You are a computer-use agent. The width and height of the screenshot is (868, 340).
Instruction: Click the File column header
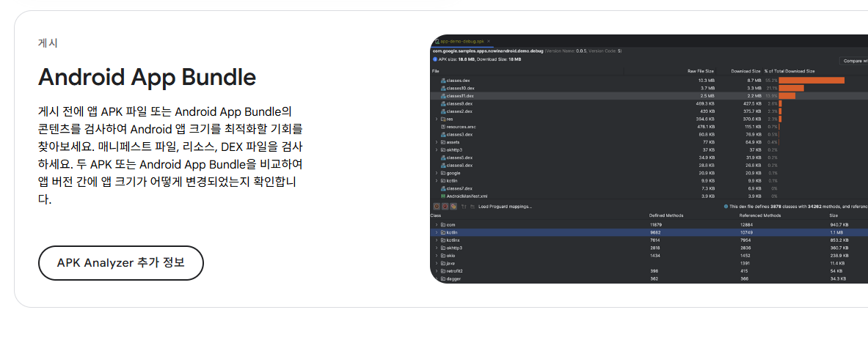436,71
